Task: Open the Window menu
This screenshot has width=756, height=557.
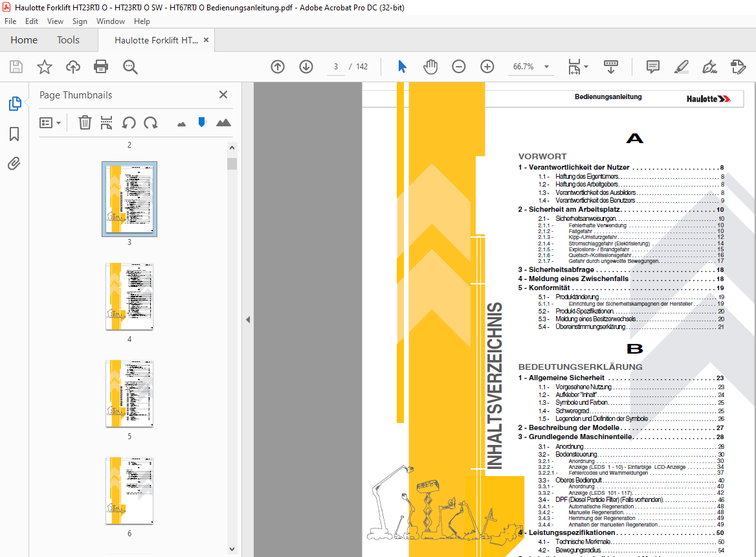Action: tap(111, 21)
